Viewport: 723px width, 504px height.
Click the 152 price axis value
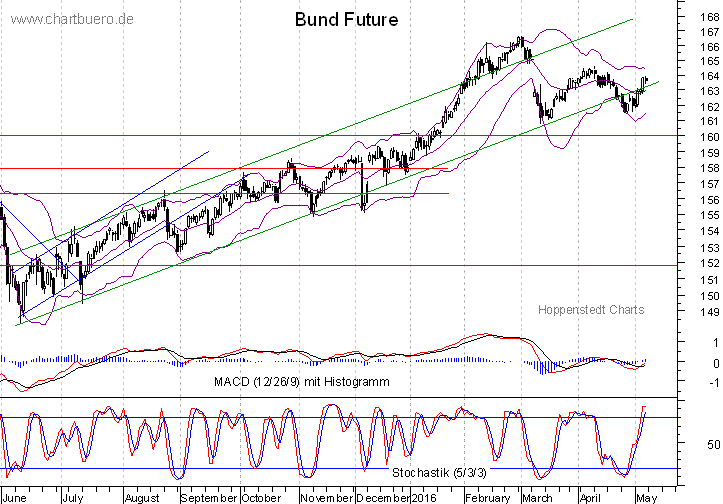(x=709, y=263)
